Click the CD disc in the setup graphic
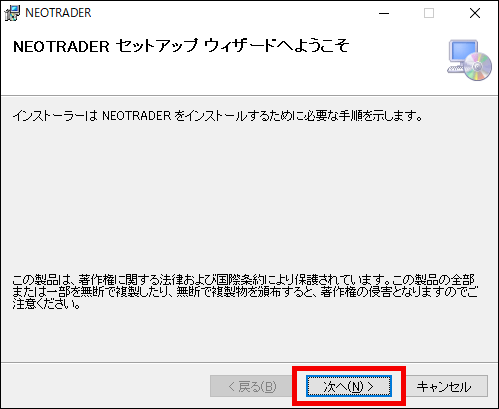The height and width of the screenshot is (409, 499). 477,67
